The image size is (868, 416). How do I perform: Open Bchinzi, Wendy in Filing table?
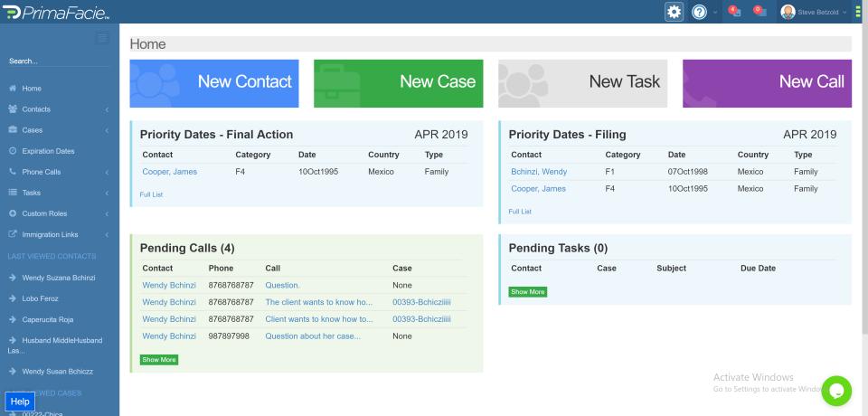539,172
